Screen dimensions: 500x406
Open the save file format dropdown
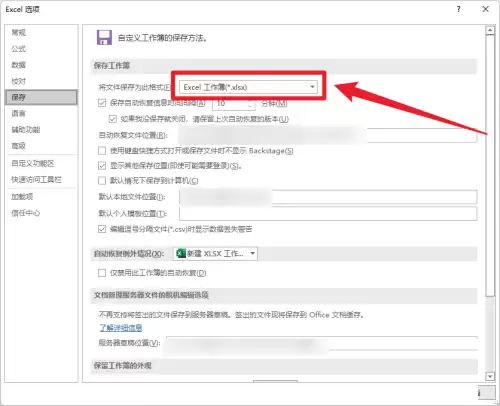[x=248, y=87]
